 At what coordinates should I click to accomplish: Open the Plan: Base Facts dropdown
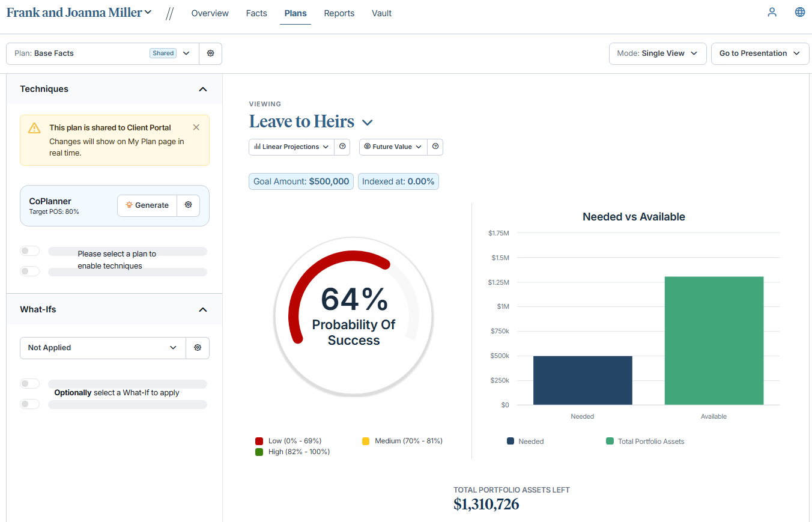coord(102,53)
